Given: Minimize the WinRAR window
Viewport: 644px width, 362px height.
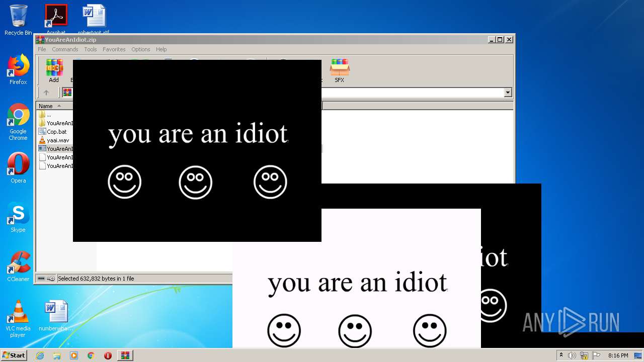Looking at the screenshot, I should pyautogui.click(x=492, y=40).
